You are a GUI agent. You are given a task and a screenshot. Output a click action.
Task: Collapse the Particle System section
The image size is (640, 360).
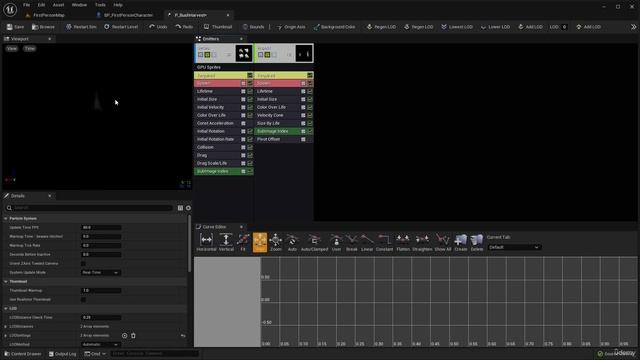click(6, 219)
